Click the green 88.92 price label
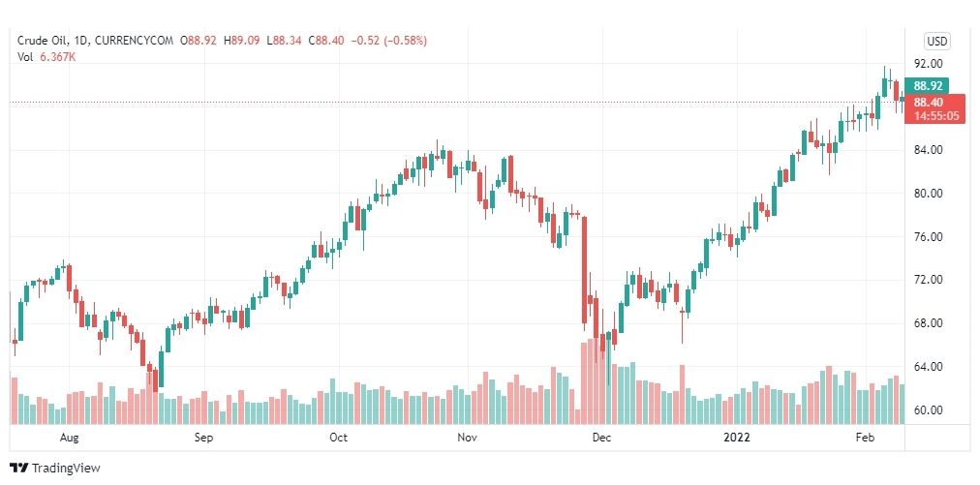The image size is (980, 485). 927,85
